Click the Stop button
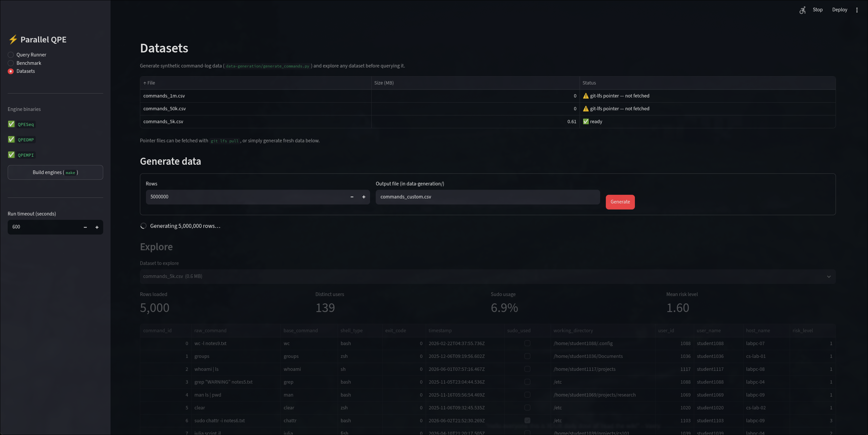The image size is (868, 435). tap(818, 10)
